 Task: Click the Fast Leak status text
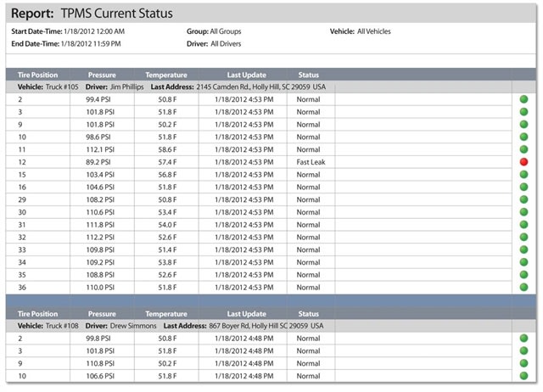(x=311, y=162)
